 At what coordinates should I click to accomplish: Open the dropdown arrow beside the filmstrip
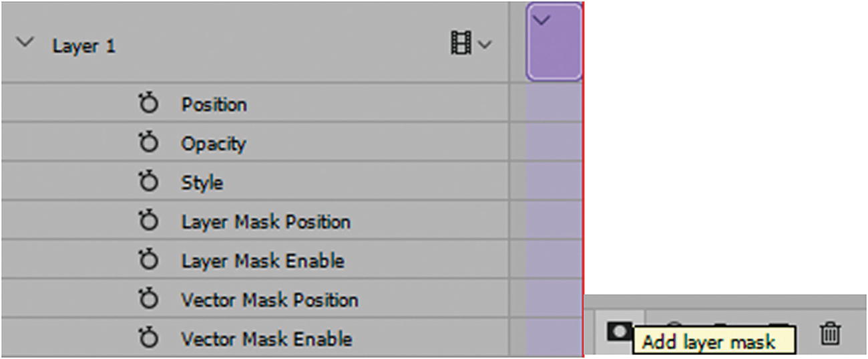point(485,45)
